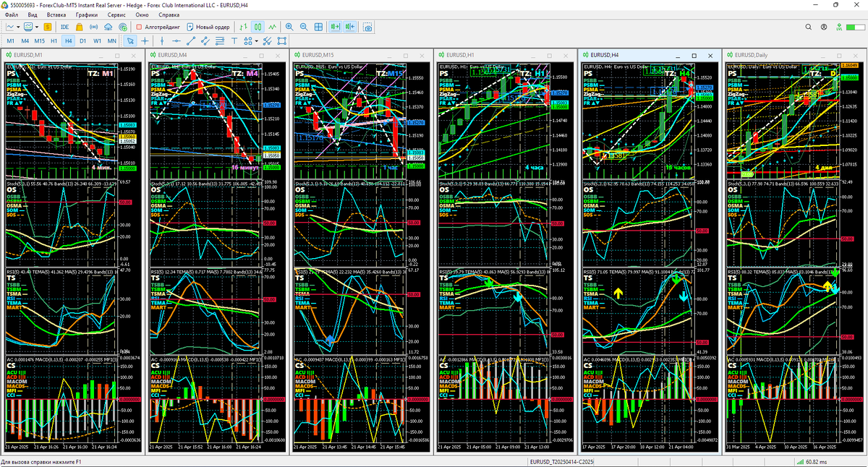Draw a trendline
This screenshot has width=868, height=467.
tap(191, 41)
